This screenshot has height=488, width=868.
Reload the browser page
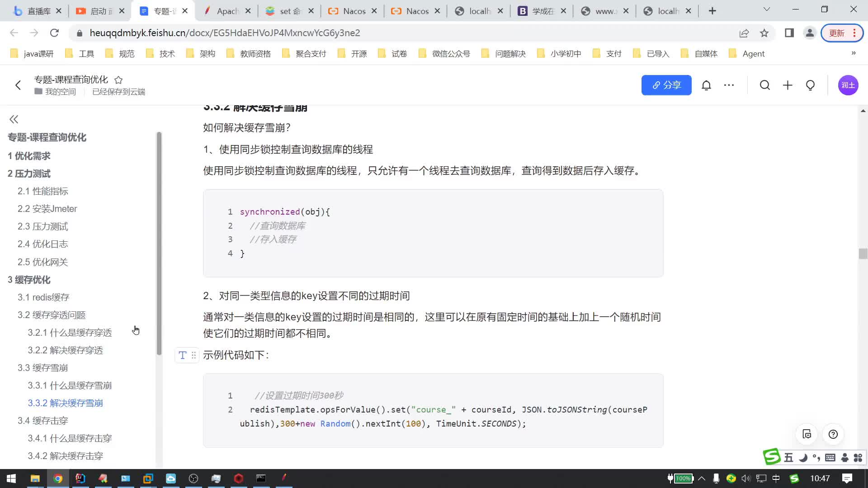(x=54, y=33)
